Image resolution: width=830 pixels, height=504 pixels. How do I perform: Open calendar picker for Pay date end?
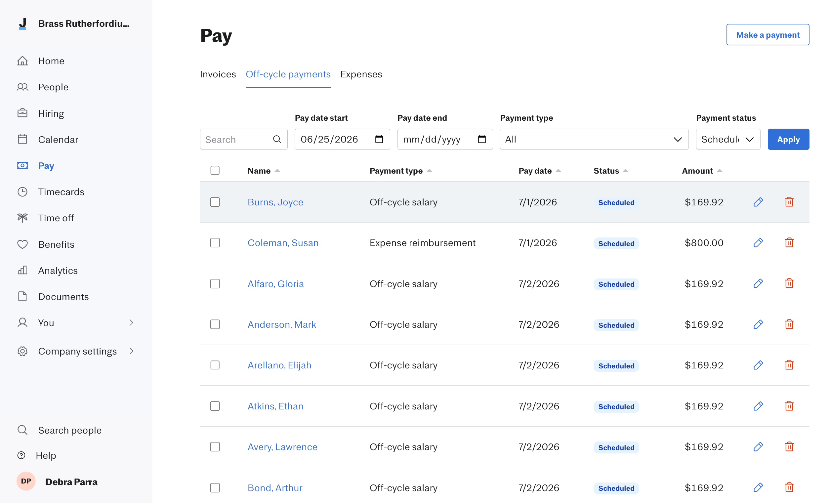click(x=482, y=139)
